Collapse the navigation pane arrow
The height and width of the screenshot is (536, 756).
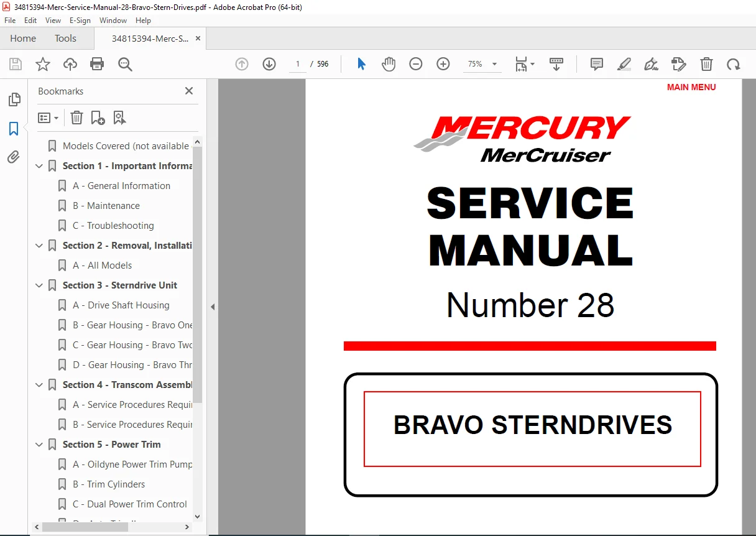pos(212,307)
